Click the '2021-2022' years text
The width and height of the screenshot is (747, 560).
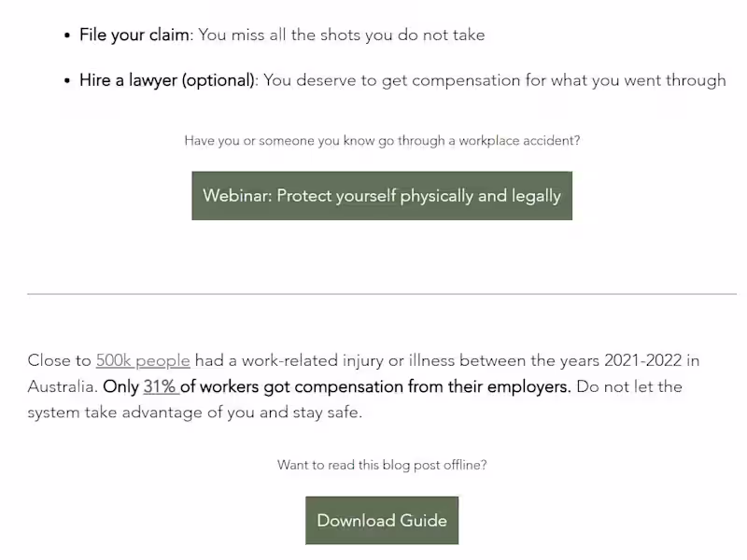[x=643, y=360]
